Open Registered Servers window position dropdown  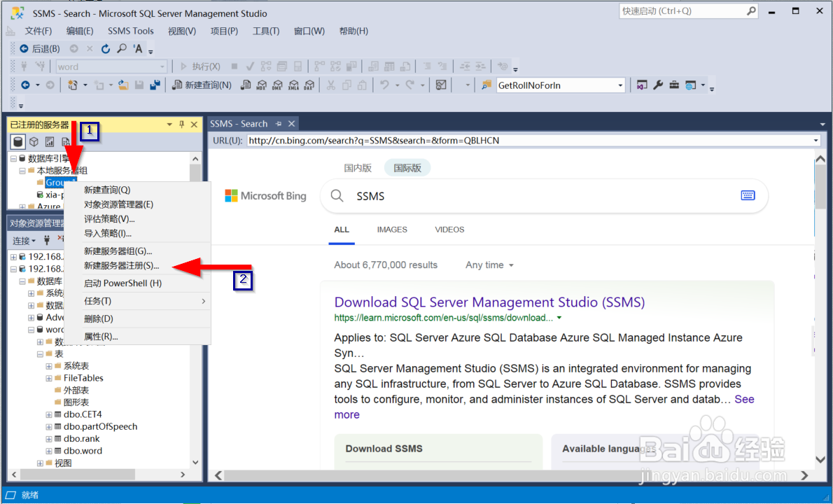click(x=169, y=125)
